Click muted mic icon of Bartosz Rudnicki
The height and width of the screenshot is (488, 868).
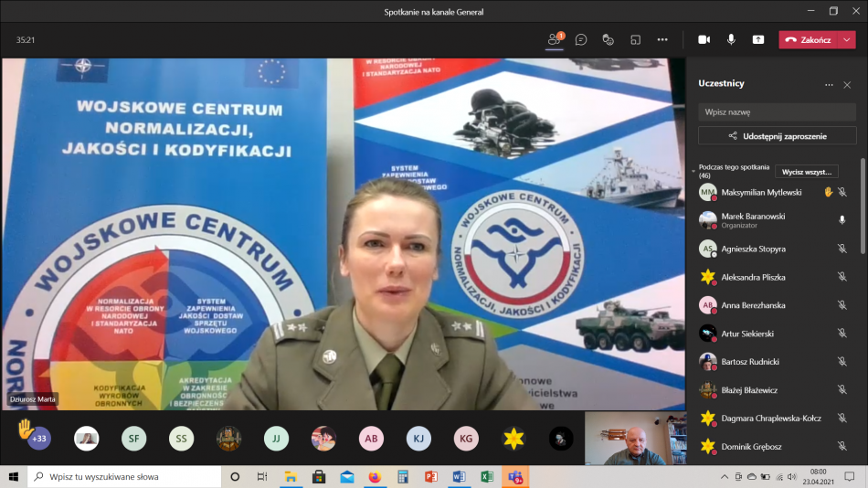coord(842,362)
